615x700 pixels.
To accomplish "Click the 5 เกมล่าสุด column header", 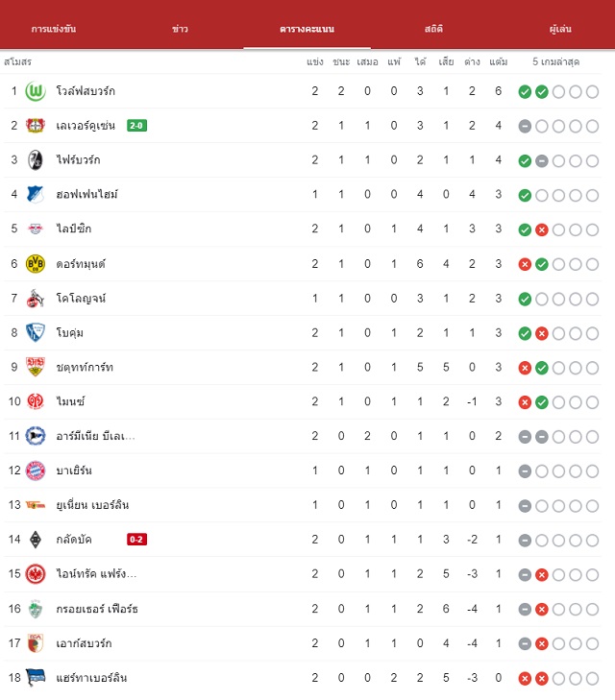I will (556, 61).
